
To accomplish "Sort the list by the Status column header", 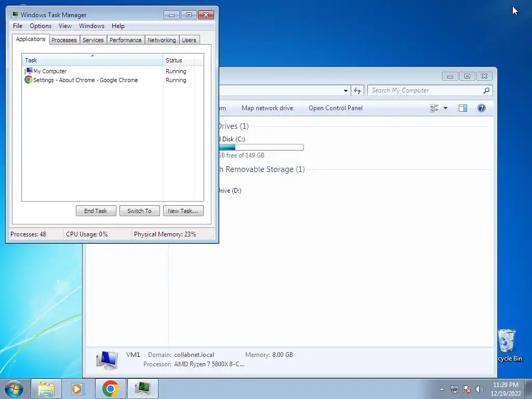I will [x=179, y=60].
